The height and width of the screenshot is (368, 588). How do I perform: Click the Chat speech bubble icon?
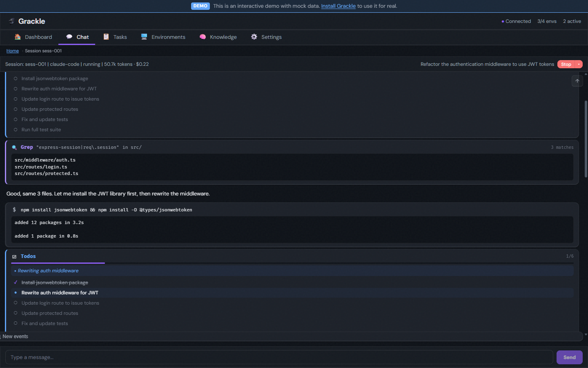[x=69, y=37]
